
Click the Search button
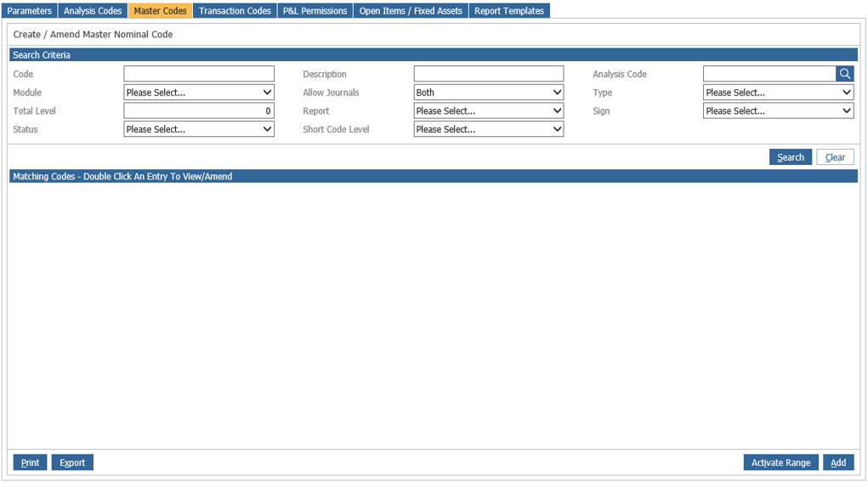(x=790, y=157)
